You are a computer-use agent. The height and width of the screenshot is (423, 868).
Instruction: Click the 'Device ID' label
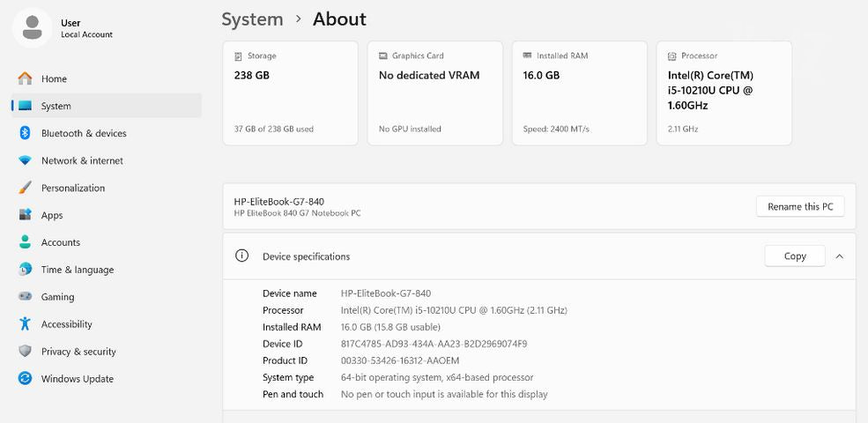(x=283, y=344)
